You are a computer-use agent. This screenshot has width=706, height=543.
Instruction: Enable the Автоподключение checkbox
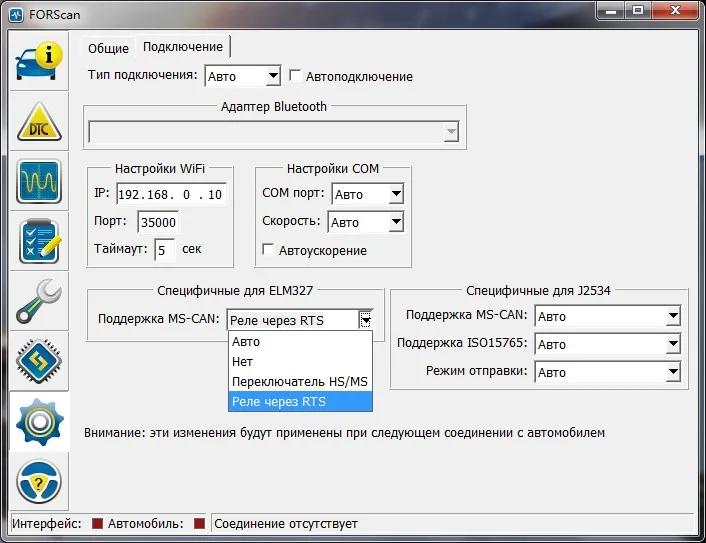click(295, 75)
